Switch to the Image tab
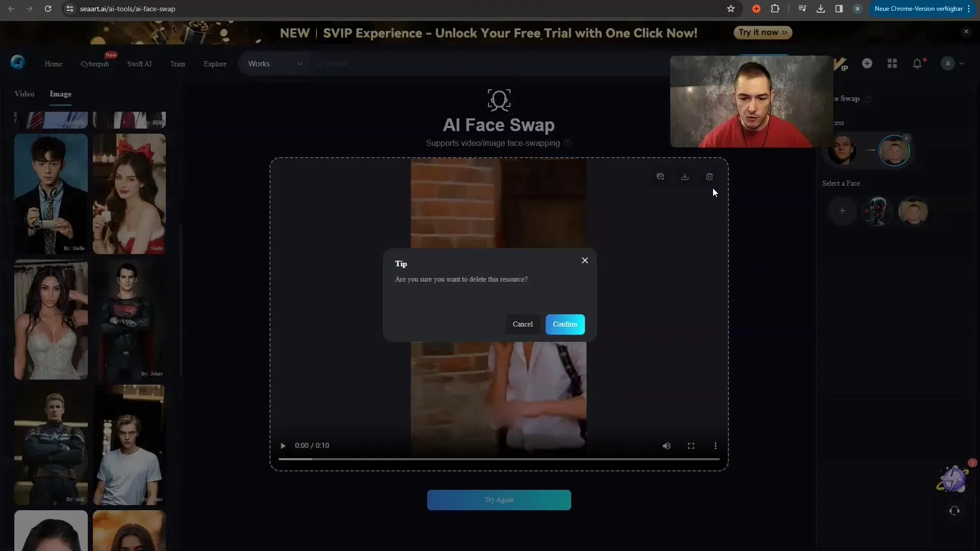This screenshot has width=980, height=551. click(x=61, y=93)
